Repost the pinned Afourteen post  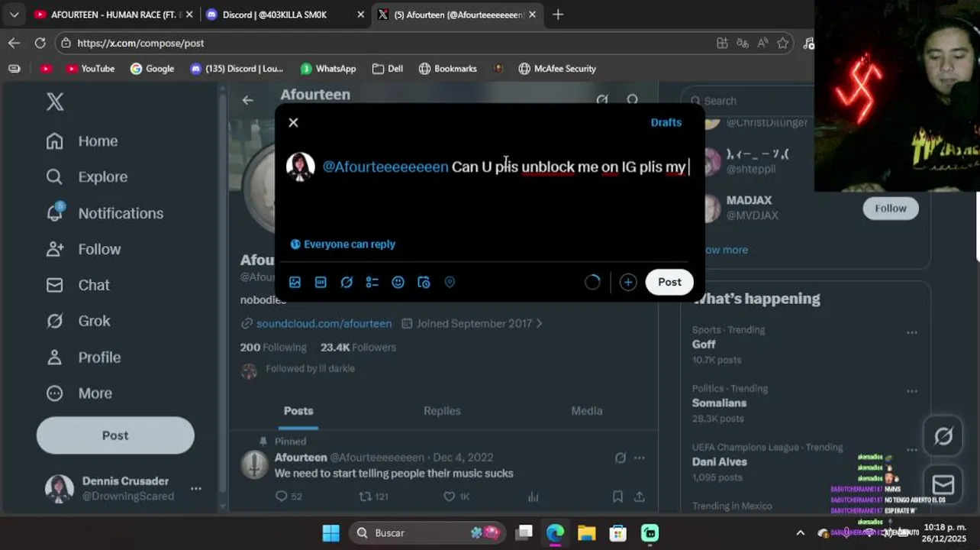(373, 497)
